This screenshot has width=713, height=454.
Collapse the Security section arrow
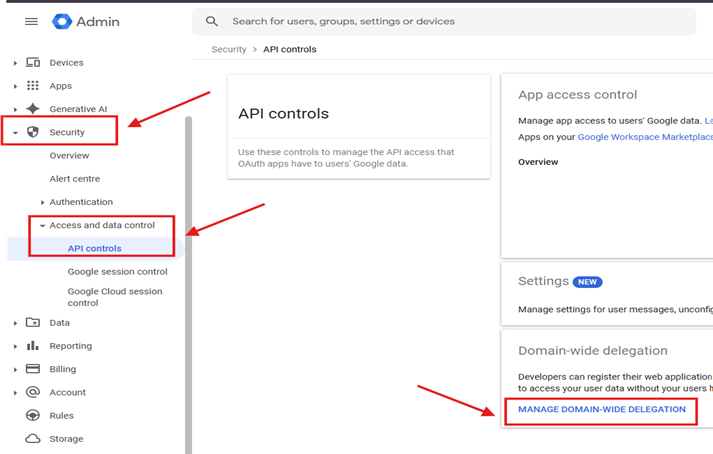coord(15,132)
